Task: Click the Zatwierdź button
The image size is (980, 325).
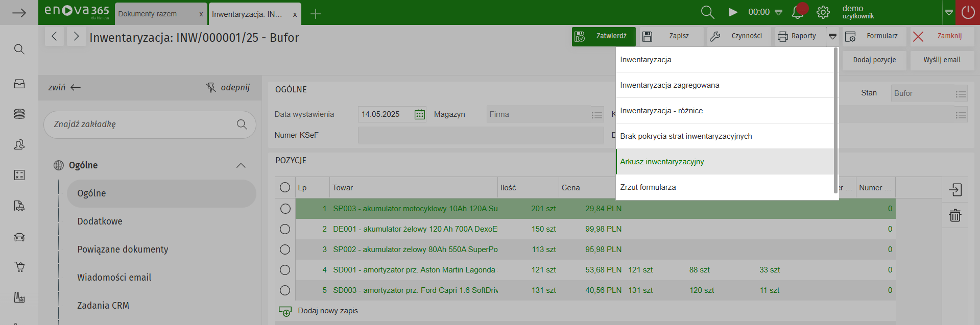Action: point(604,36)
